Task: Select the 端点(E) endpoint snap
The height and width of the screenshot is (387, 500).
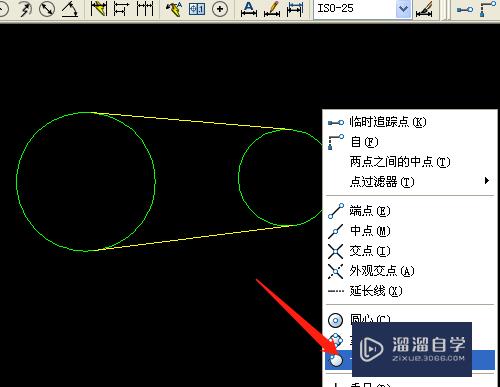Action: pos(410,211)
